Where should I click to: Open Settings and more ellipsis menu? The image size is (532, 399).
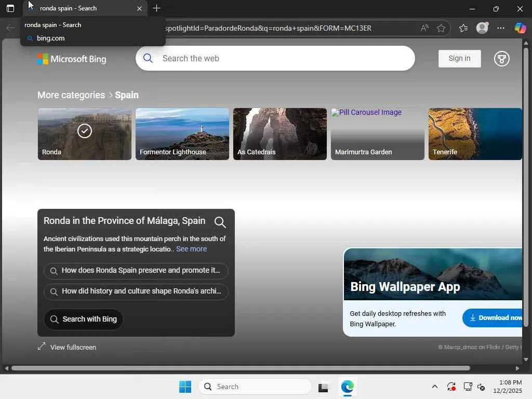(x=501, y=28)
